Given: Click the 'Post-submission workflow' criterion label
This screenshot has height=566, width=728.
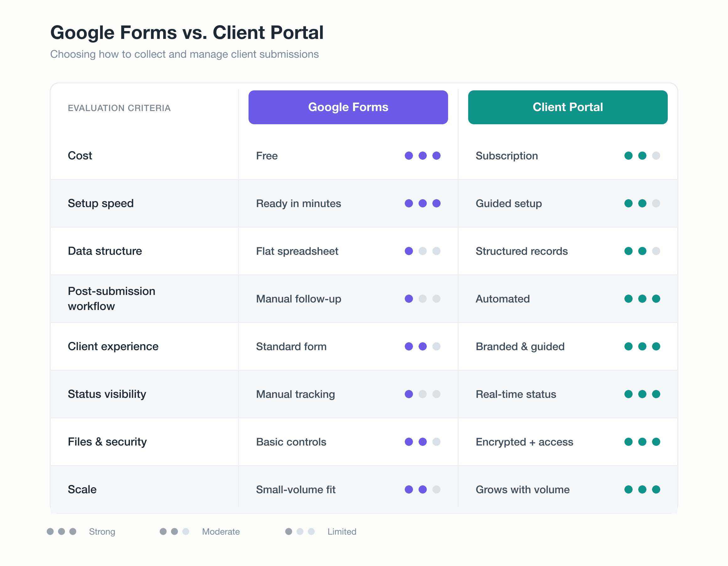Looking at the screenshot, I should click(x=112, y=299).
